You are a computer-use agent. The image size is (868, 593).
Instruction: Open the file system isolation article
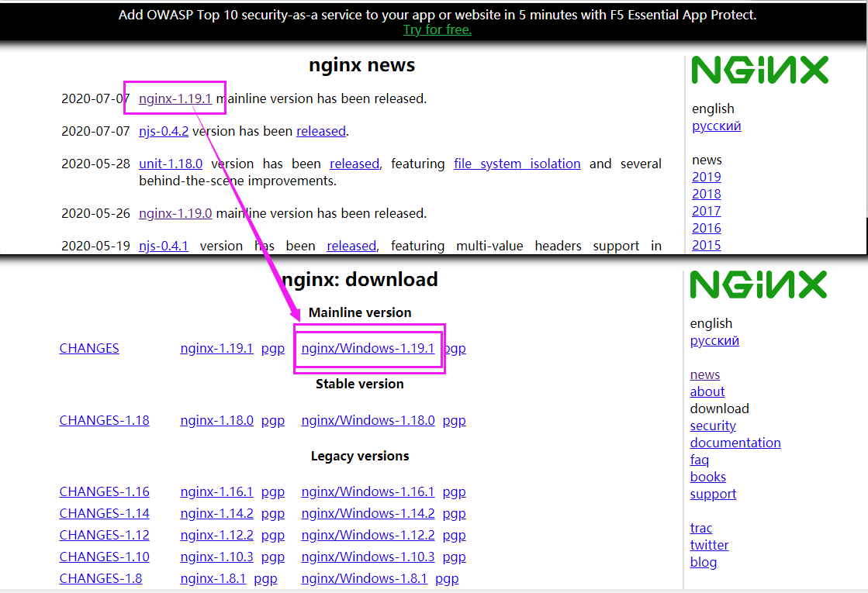(517, 164)
